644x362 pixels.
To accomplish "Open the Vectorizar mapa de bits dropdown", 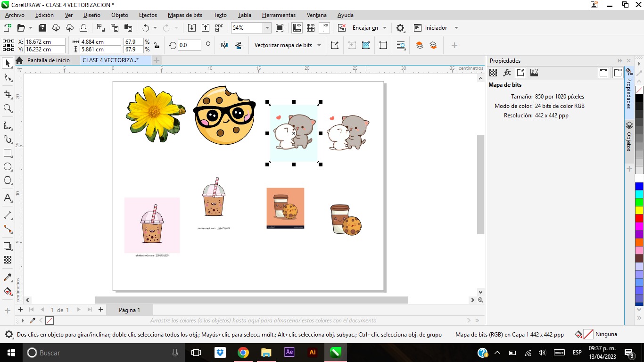I will click(x=319, y=45).
